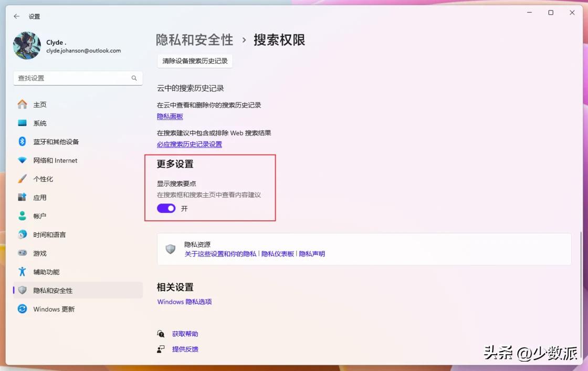The image size is (588, 371).
Task: Click the 游戏 controller icon
Action: coord(22,253)
